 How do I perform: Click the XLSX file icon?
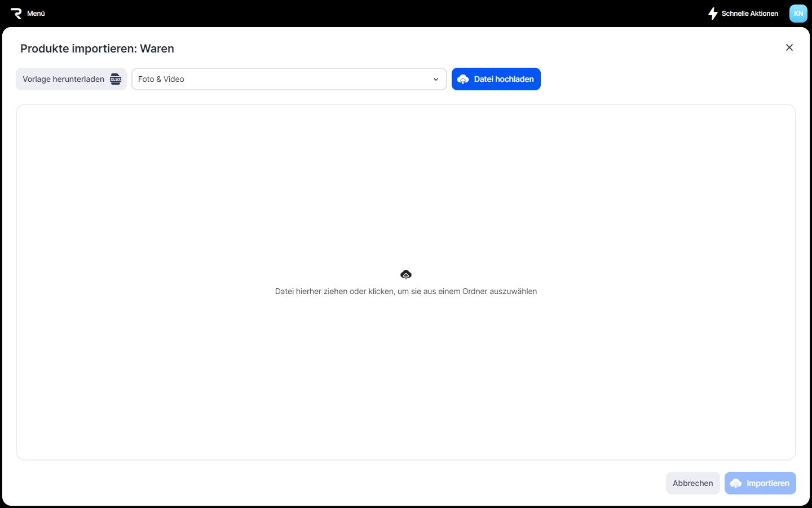click(x=116, y=79)
